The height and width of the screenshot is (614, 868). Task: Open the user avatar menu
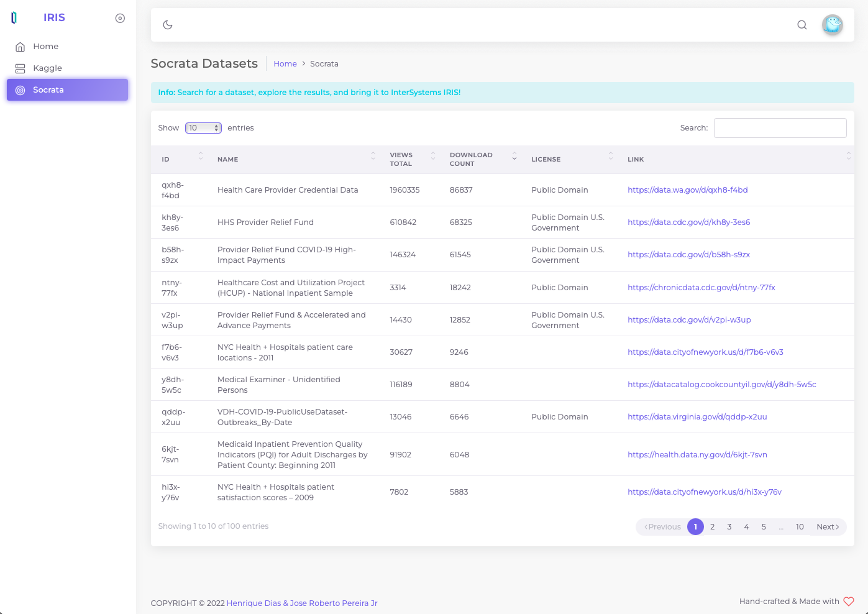pyautogui.click(x=833, y=25)
